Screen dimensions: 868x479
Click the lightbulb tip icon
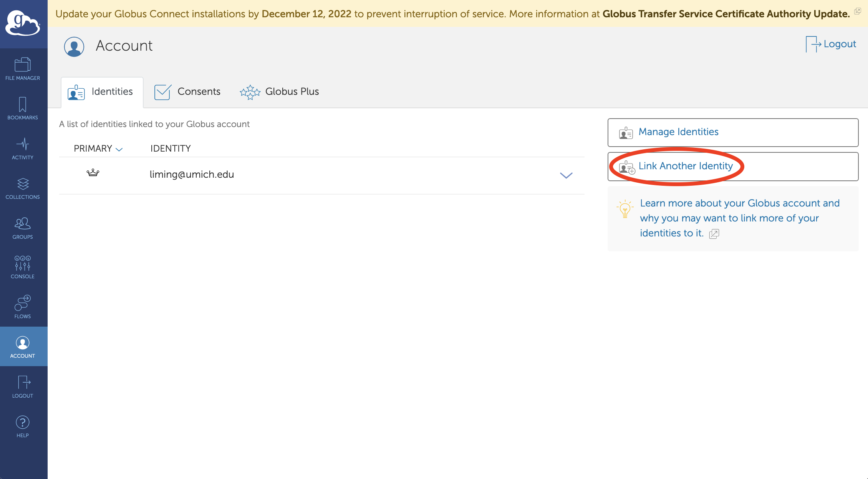coord(625,209)
